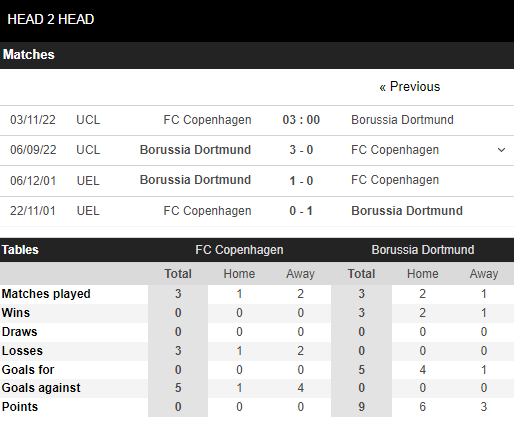Expand the 06/09/22 match details chevron
Image resolution: width=514 pixels, height=435 pixels.
501,150
